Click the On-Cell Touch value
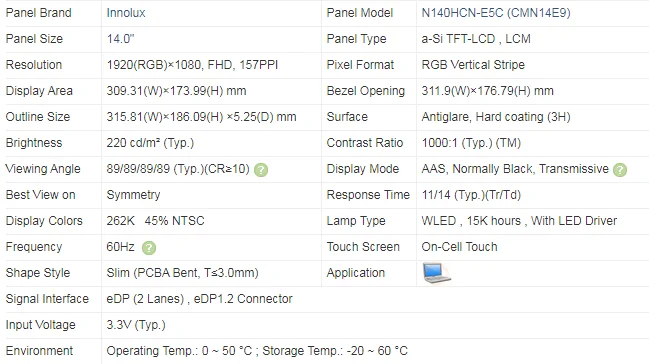This screenshot has width=649, height=364. (x=459, y=247)
